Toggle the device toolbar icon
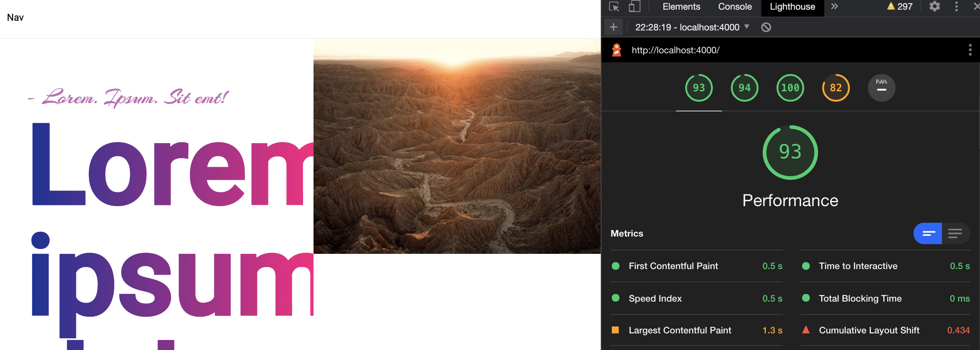Viewport: 980px width, 350px height. pyautogui.click(x=634, y=7)
